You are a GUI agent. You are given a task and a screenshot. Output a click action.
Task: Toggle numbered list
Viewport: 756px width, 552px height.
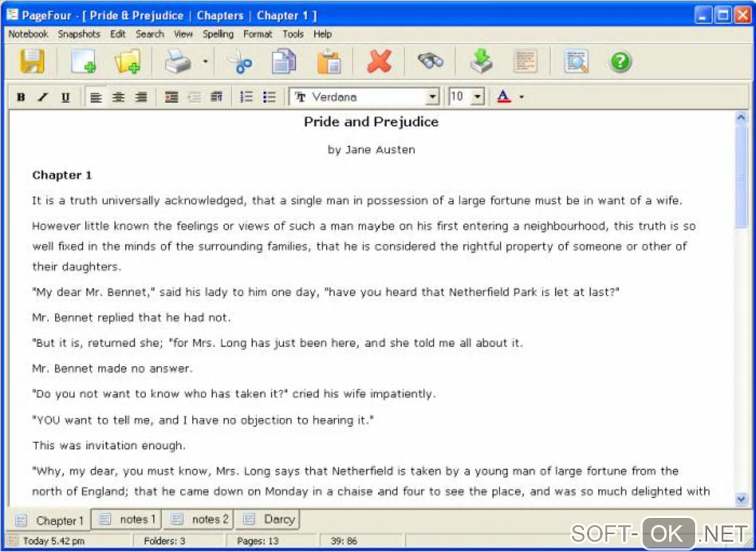246,97
